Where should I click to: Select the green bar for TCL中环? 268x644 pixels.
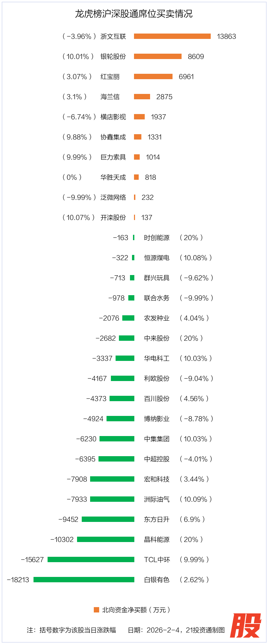point(91,559)
